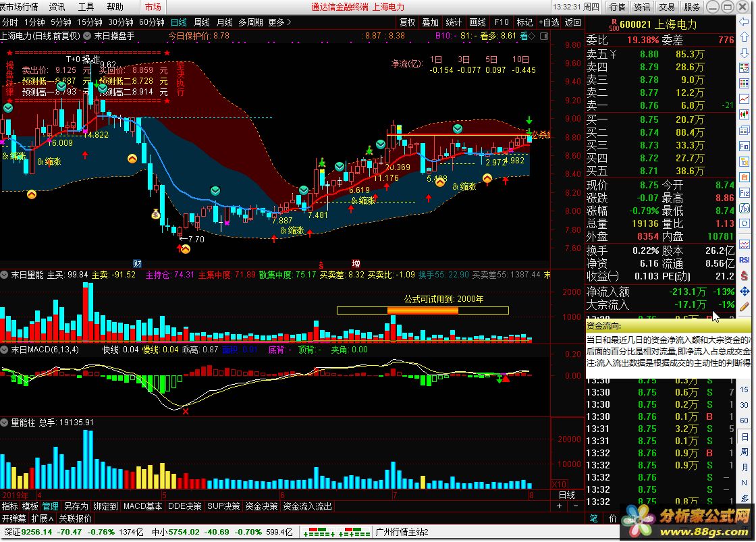Click the RSI indicator sidebar icon
The width and height of the screenshot is (756, 542).
pos(744,260)
